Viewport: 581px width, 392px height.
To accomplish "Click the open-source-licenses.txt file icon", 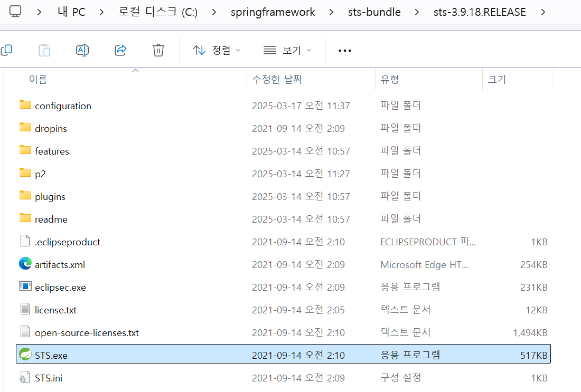I will [x=25, y=331].
